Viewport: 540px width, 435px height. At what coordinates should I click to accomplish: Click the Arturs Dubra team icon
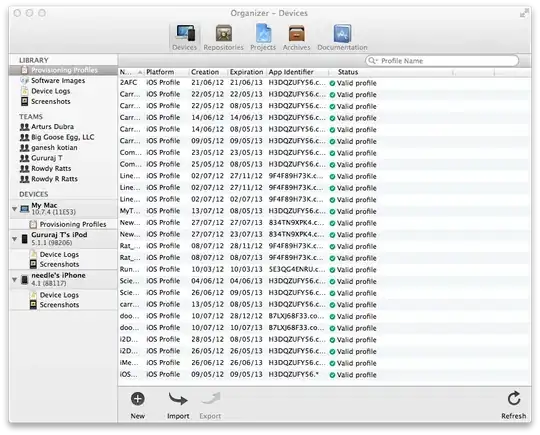[x=24, y=127]
